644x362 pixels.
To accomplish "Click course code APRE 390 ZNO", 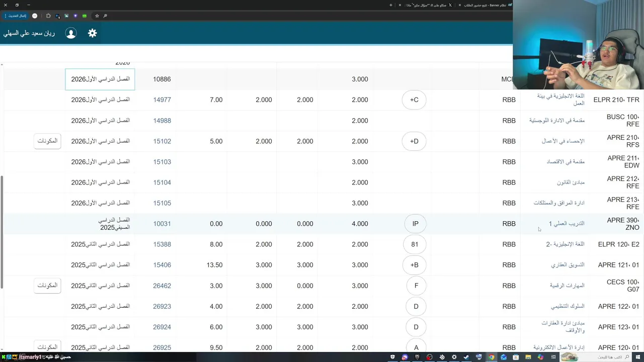I will [623, 224].
